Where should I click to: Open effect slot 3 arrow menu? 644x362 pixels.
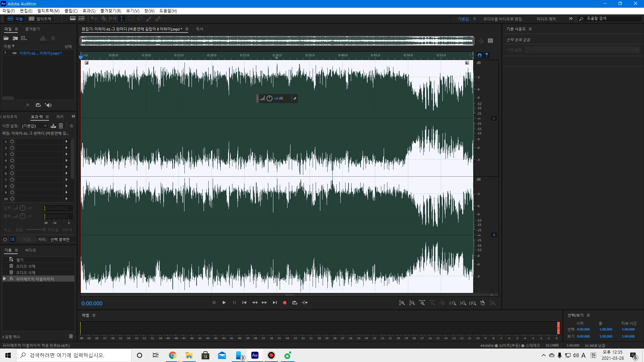point(66,154)
